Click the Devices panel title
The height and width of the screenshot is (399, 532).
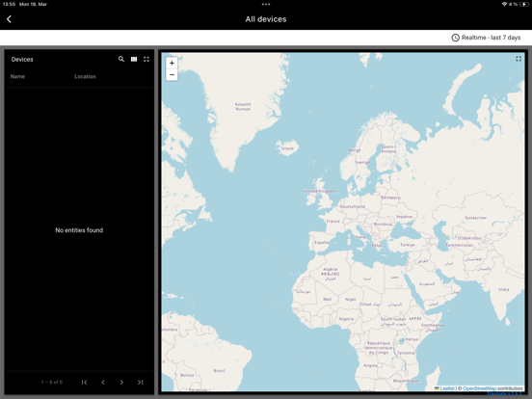click(x=22, y=60)
